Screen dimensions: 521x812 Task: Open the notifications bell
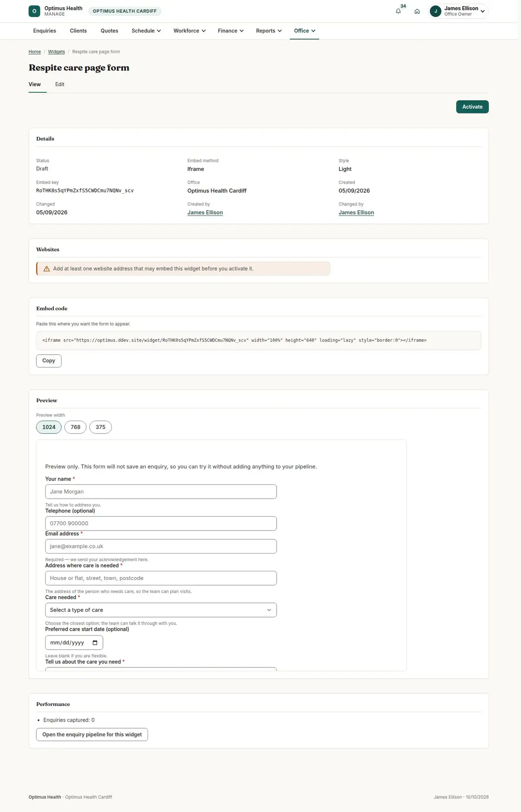pos(398,11)
